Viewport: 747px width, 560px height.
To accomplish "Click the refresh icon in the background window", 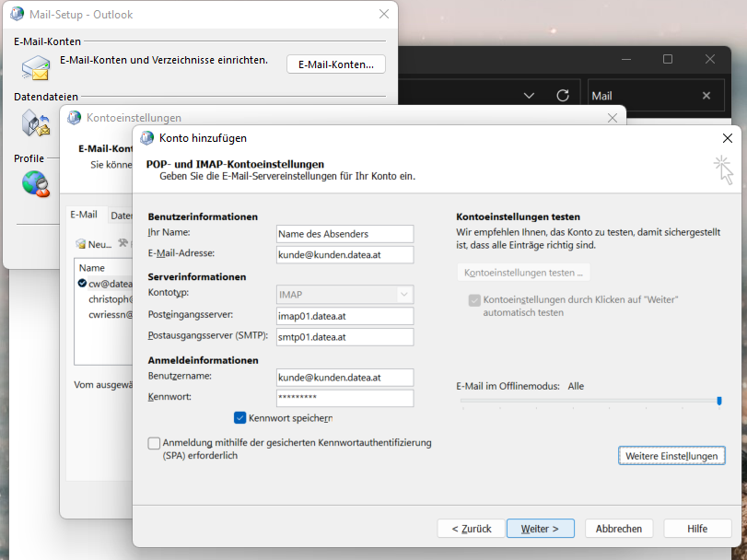I will pyautogui.click(x=562, y=96).
